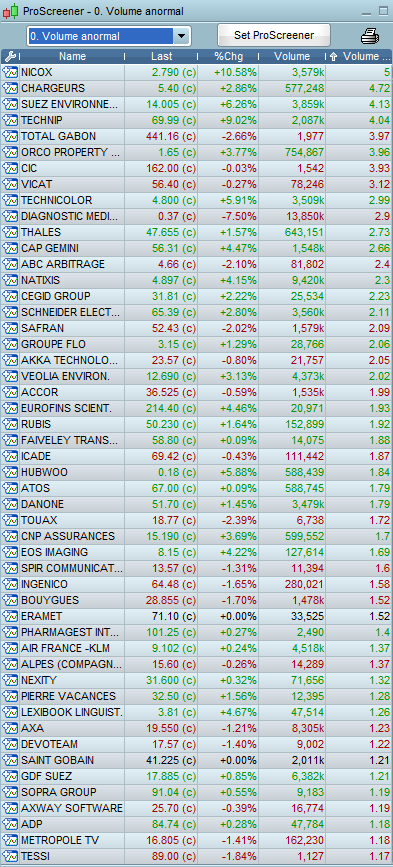Open chart icon for NATIXIS row
The width and height of the screenshot is (393, 867).
click(10, 280)
